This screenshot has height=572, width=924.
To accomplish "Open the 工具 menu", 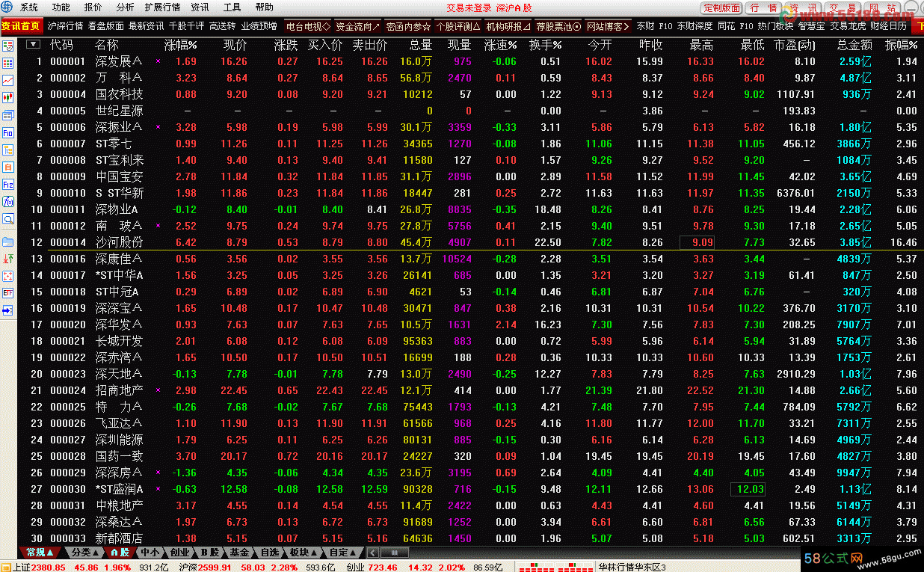I will click(232, 7).
